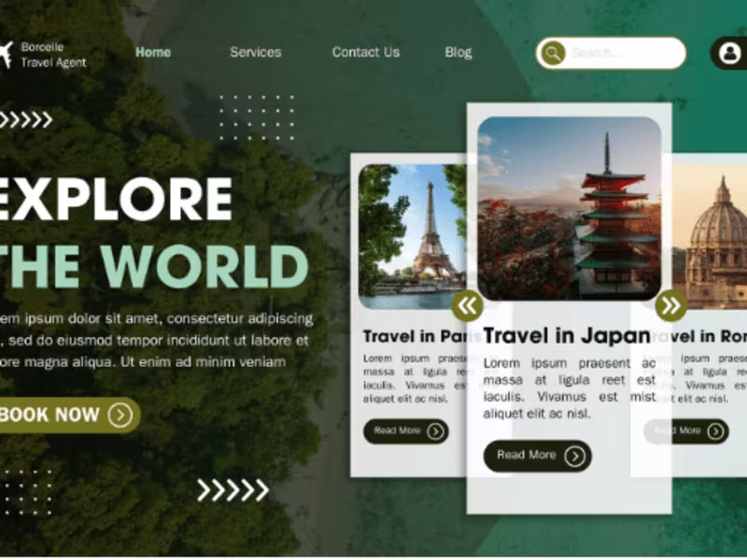Image resolution: width=747 pixels, height=560 pixels.
Task: Open the Travel in Japan heading
Action: click(567, 336)
